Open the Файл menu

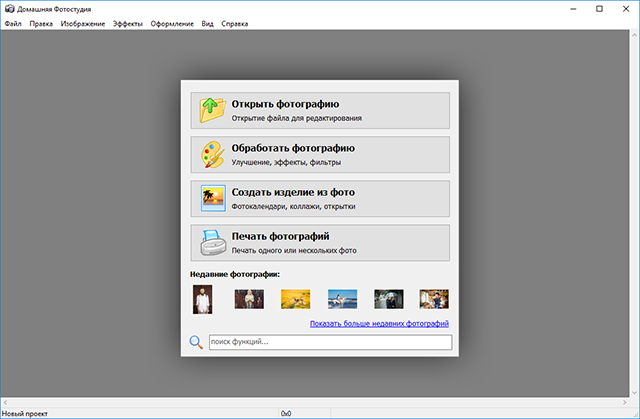[13, 24]
